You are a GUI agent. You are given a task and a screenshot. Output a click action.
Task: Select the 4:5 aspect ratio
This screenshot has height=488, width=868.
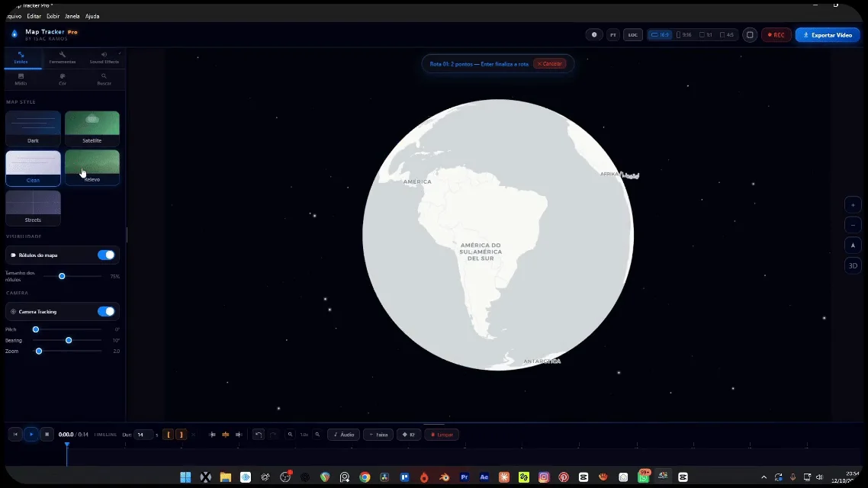[727, 35]
